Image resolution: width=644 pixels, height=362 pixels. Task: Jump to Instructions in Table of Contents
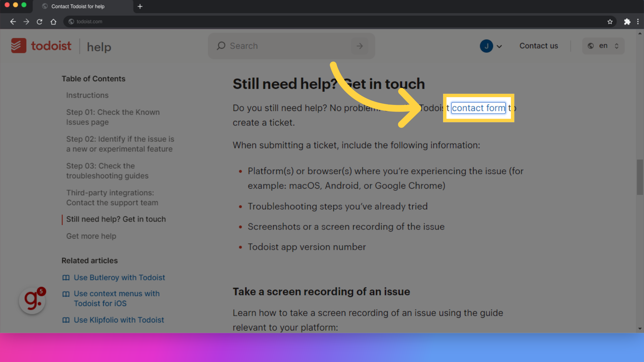(87, 95)
